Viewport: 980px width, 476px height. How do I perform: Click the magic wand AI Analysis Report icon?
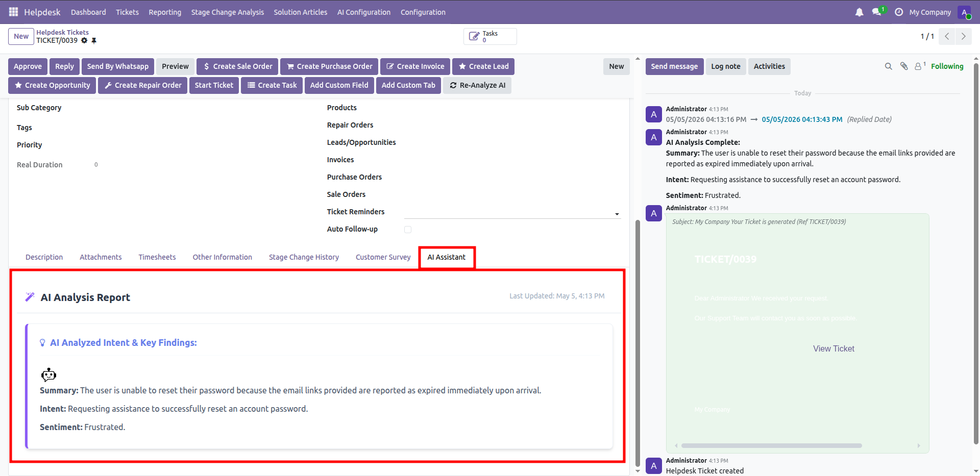(x=30, y=297)
